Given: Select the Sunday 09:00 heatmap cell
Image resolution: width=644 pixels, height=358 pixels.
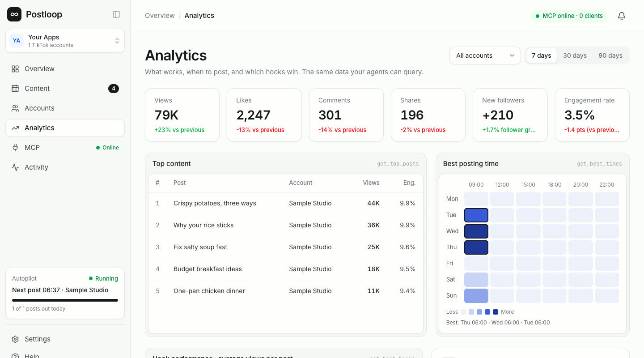Looking at the screenshot, I should point(476,296).
